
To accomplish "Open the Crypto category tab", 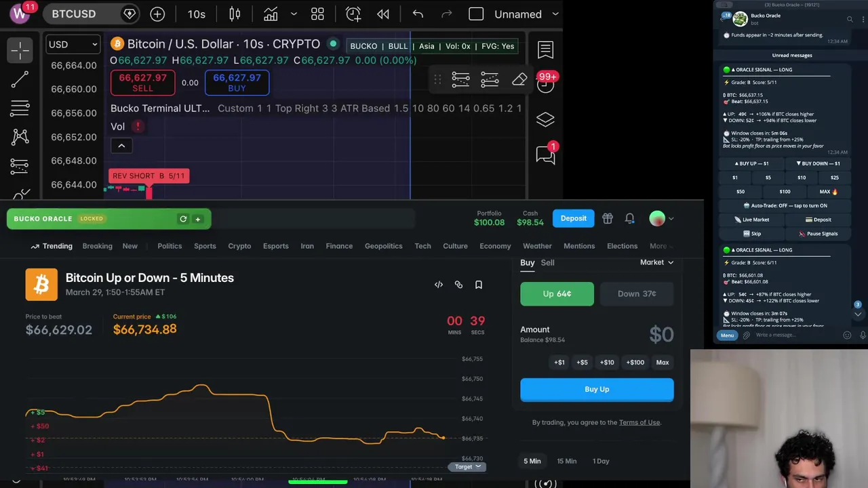I will point(239,246).
